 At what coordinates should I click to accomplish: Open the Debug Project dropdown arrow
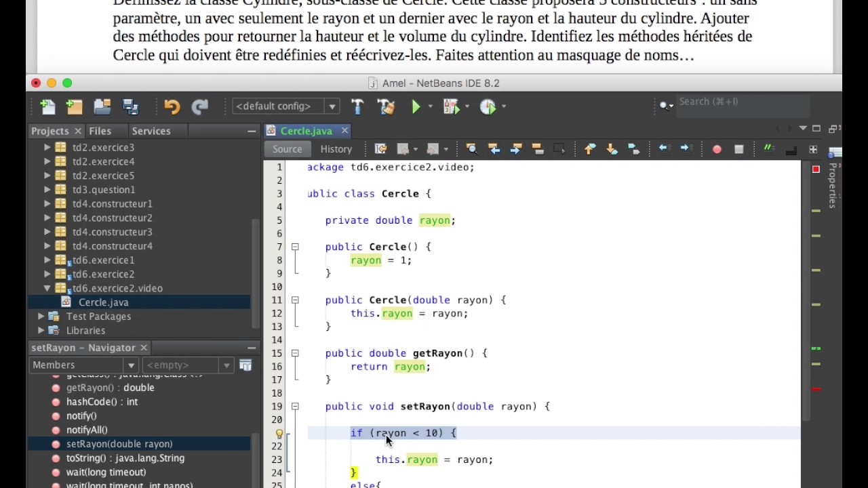(467, 106)
